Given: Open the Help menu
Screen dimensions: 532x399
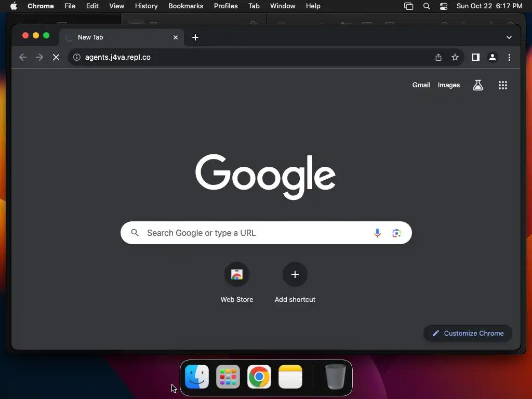Looking at the screenshot, I should 313,6.
